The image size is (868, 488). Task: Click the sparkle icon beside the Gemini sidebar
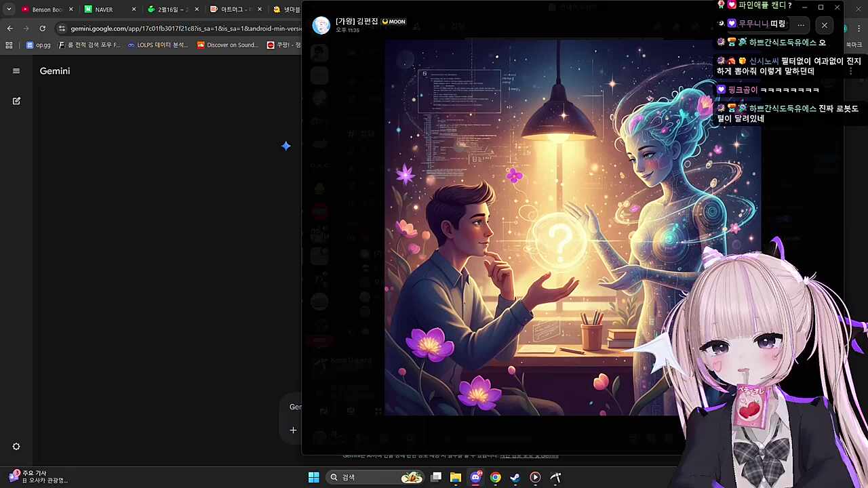tap(285, 146)
